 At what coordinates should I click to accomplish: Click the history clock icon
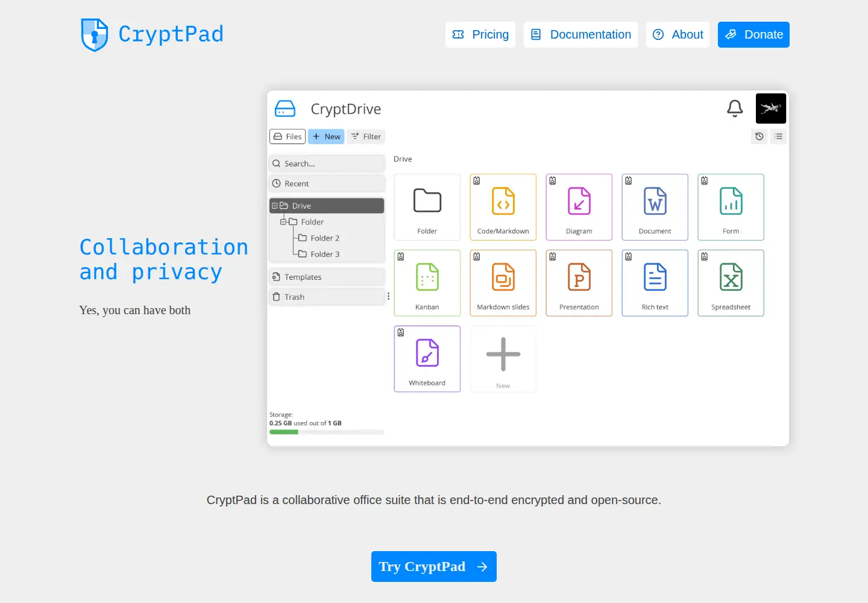(x=759, y=136)
